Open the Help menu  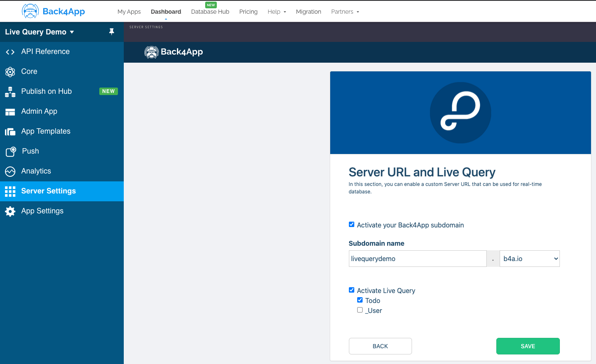[x=276, y=12]
